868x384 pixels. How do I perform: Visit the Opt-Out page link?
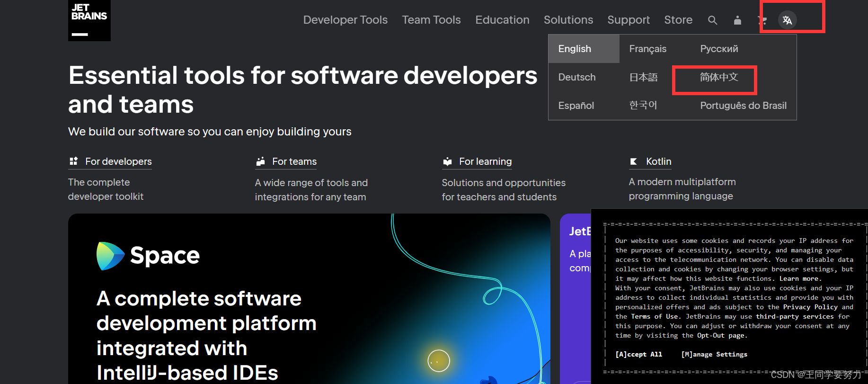pyautogui.click(x=720, y=335)
